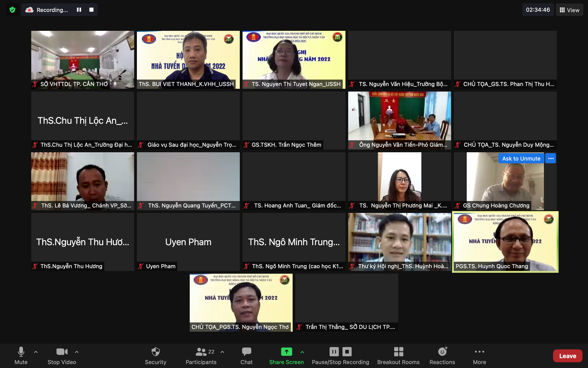Open Breakout Rooms

point(398,356)
